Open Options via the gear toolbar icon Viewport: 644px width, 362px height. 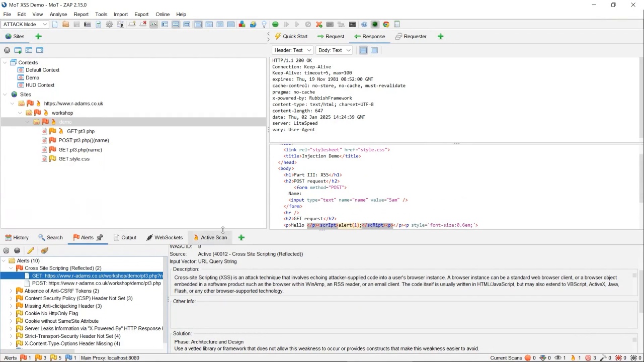[109, 24]
